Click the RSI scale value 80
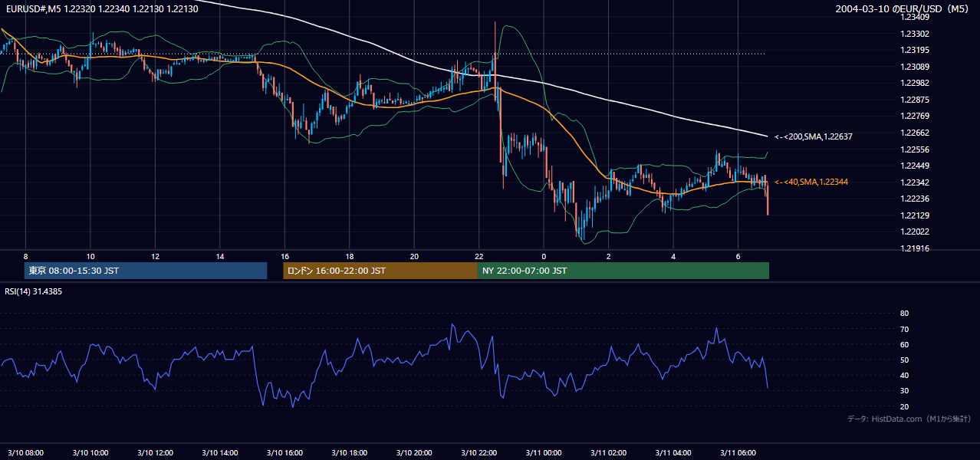The image size is (980, 460). click(x=904, y=314)
